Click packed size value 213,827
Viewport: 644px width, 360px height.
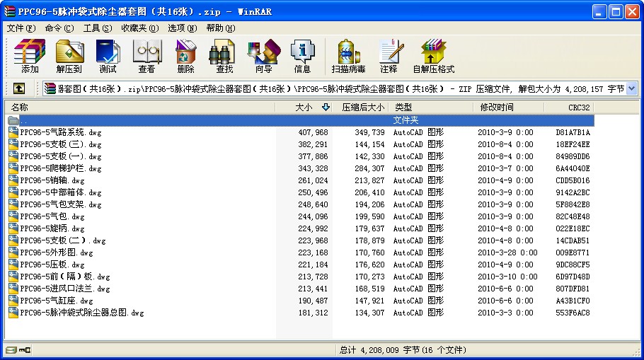[369, 180]
